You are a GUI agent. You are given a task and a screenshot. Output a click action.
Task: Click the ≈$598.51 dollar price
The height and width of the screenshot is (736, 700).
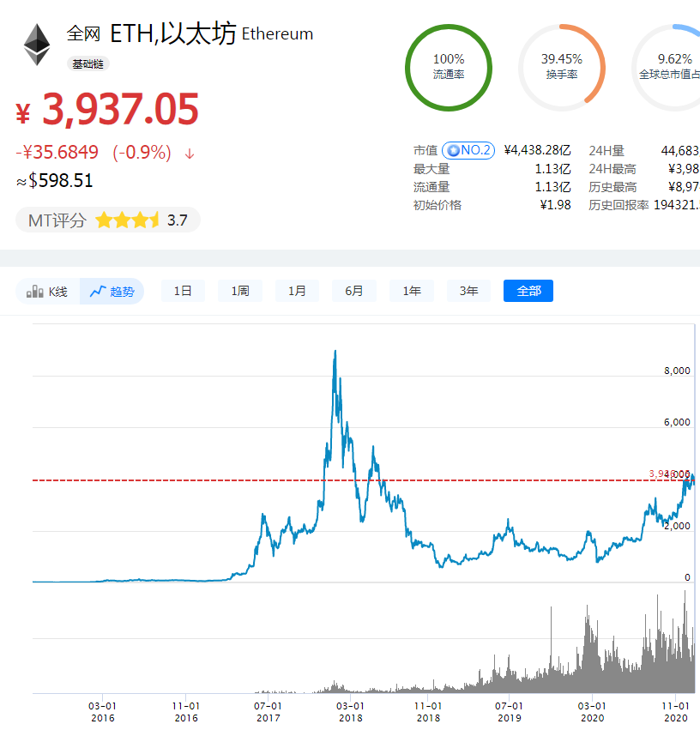click(54, 181)
